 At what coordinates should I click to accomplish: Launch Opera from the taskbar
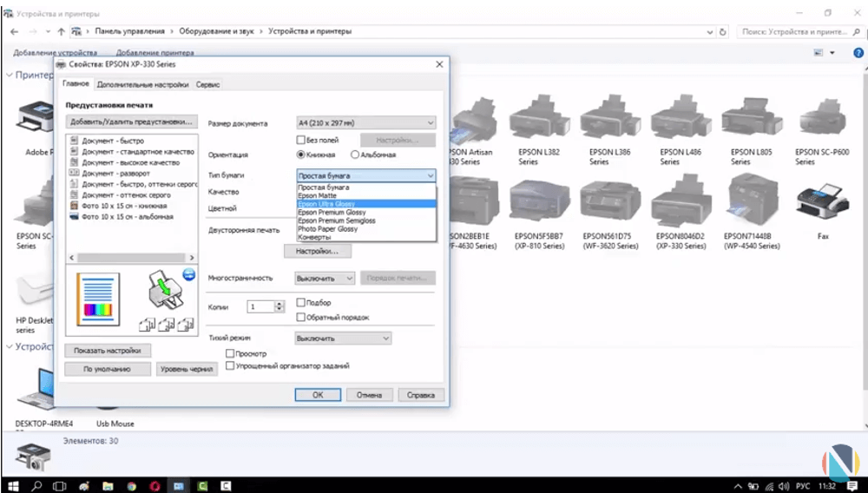coord(155,486)
